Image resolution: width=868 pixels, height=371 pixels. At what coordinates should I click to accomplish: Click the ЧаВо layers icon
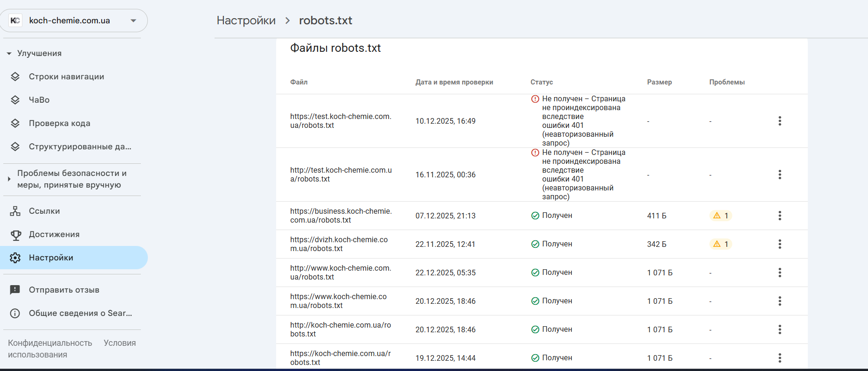(15, 100)
